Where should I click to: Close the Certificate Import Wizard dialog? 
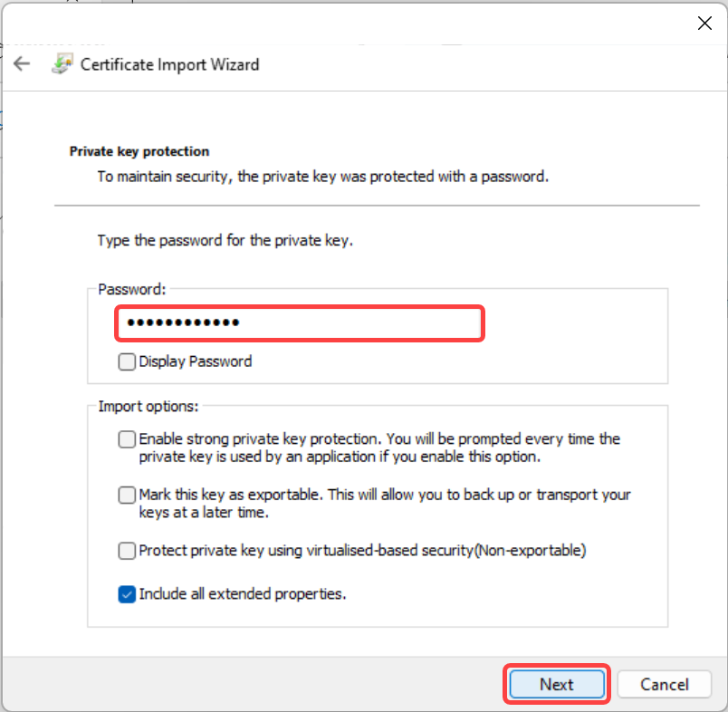coord(704,23)
